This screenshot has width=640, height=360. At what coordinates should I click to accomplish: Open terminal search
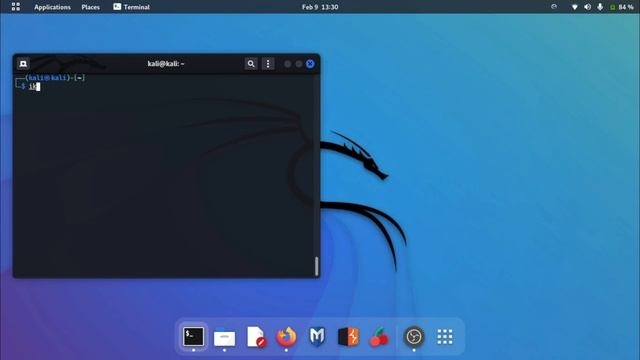click(251, 64)
